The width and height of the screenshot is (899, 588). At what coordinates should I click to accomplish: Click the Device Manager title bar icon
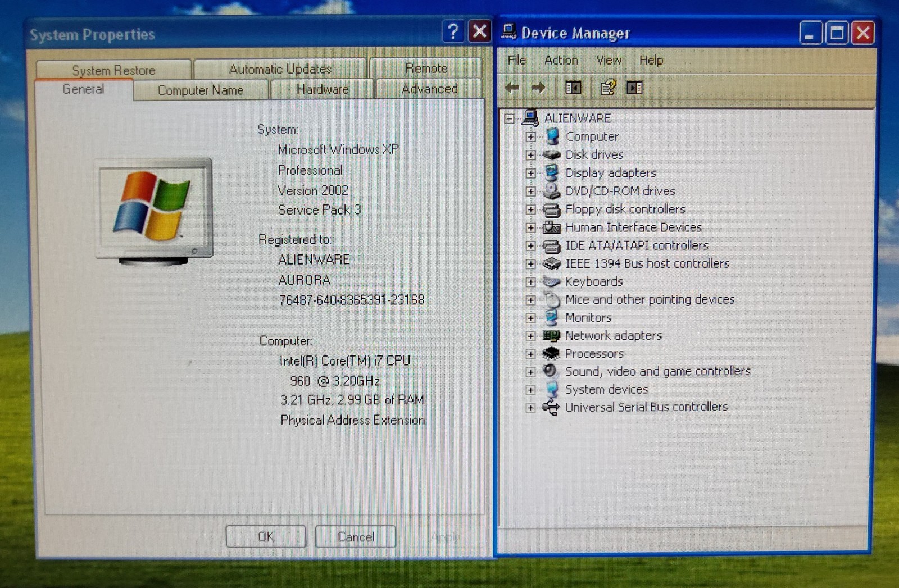click(508, 31)
